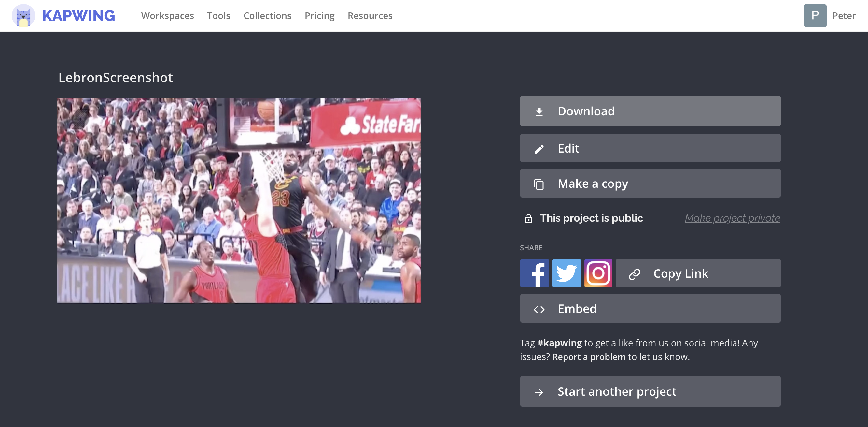Share the project on Twitter
The image size is (868, 427).
pyautogui.click(x=567, y=273)
